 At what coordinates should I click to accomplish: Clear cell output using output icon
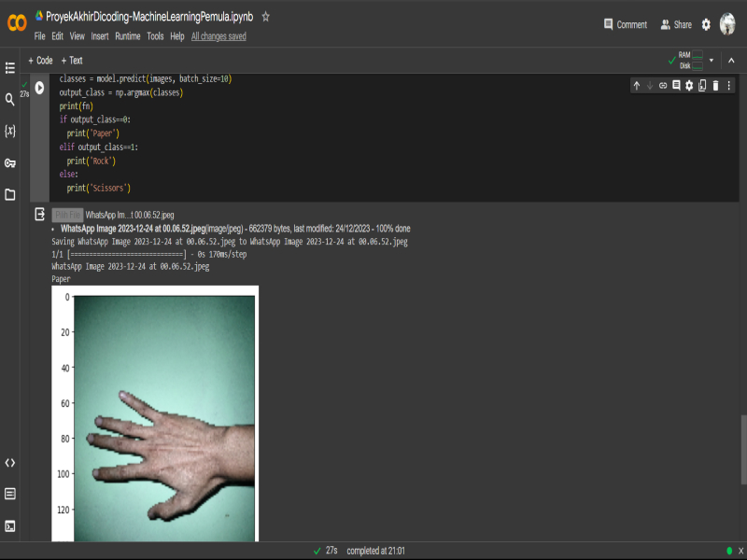pyautogui.click(x=40, y=215)
